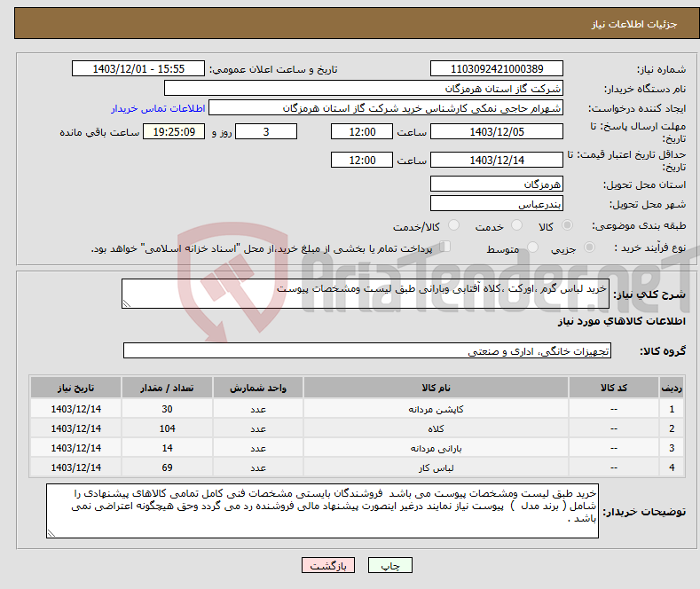Select the کالا/خدمت radio button
The height and width of the screenshot is (589, 700).
453,225
